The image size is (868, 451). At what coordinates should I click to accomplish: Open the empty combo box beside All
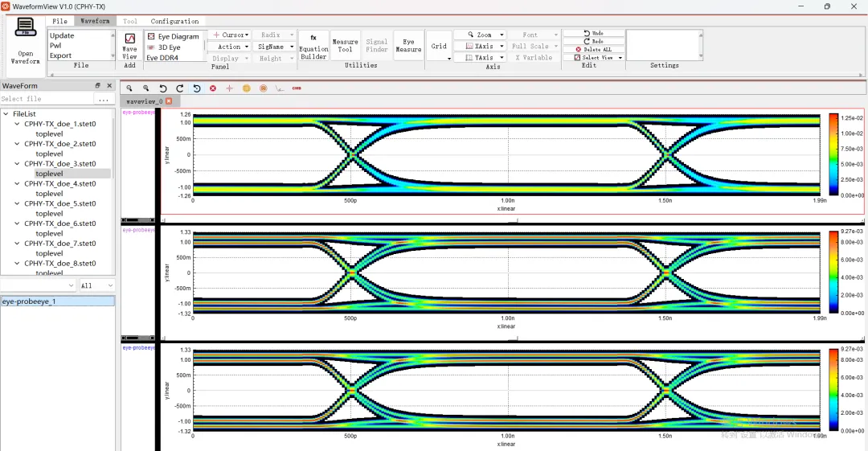click(x=38, y=285)
